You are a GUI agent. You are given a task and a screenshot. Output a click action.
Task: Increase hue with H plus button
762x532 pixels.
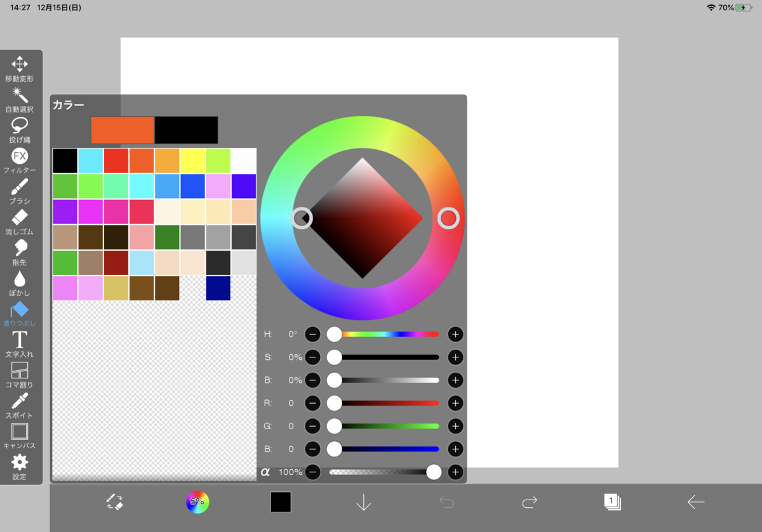[x=455, y=334]
